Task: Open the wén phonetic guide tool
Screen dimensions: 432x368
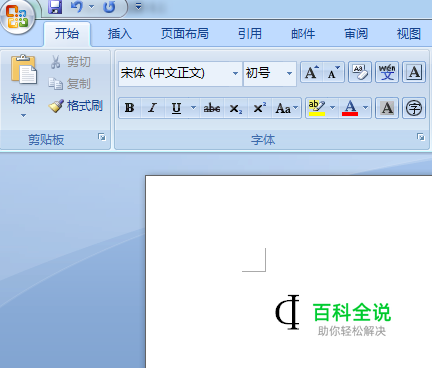Action: click(387, 72)
